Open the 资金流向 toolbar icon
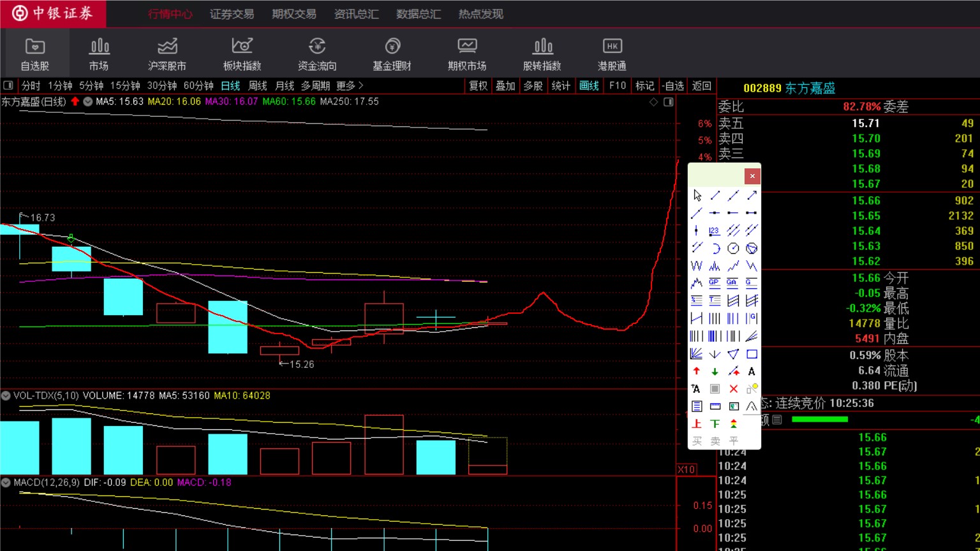 click(317, 54)
